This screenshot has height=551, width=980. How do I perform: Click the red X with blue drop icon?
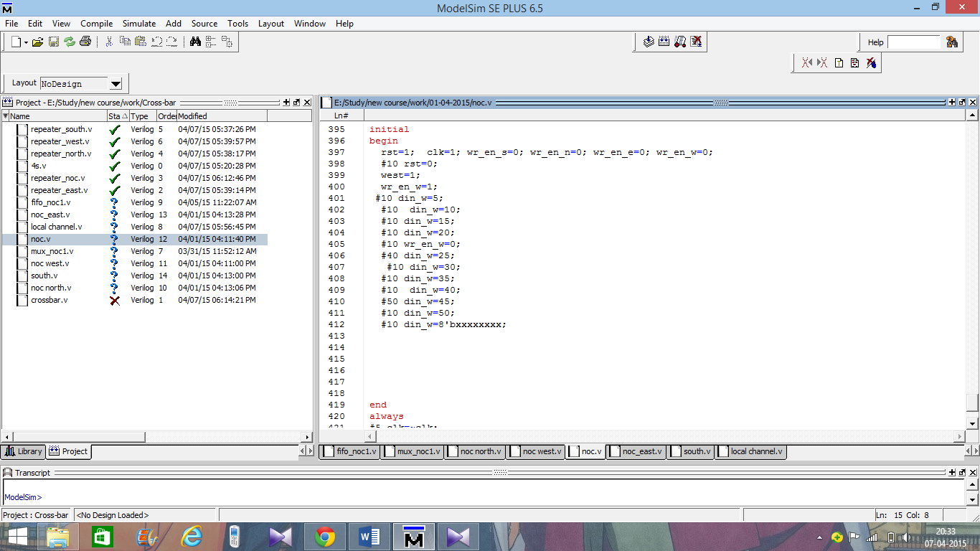tap(871, 63)
